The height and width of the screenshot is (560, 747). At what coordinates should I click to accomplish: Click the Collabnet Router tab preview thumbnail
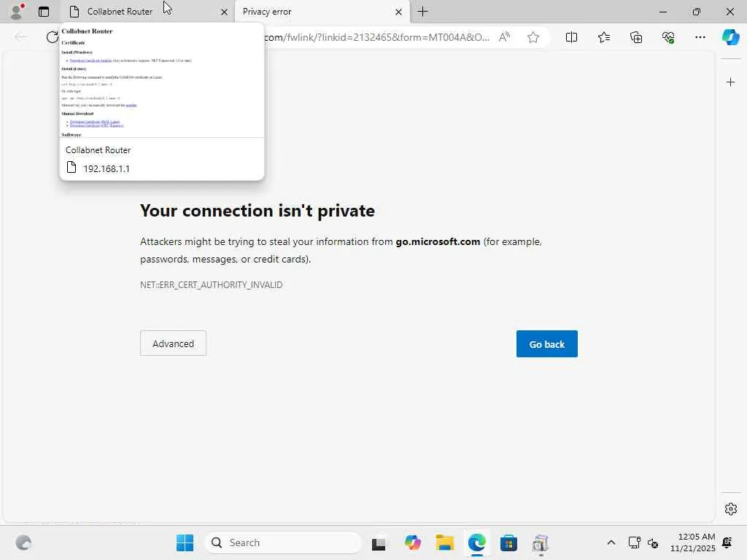[162, 81]
